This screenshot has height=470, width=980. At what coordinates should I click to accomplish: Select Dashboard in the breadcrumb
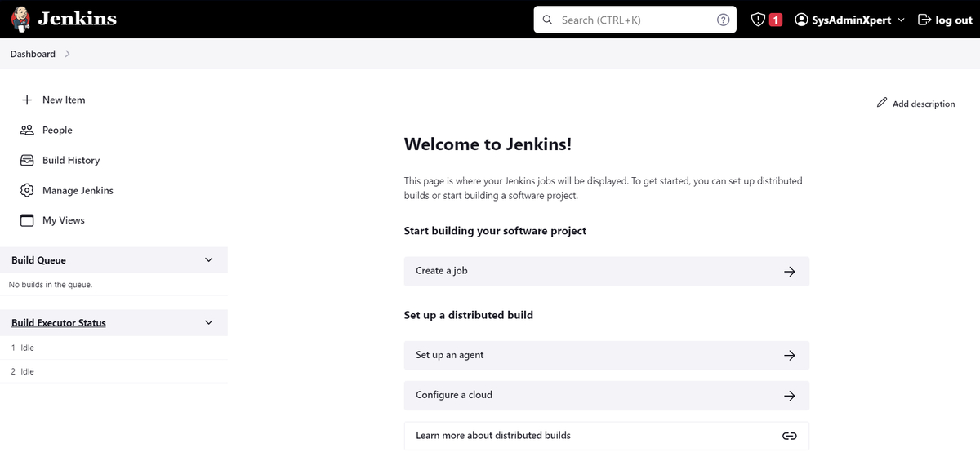32,54
